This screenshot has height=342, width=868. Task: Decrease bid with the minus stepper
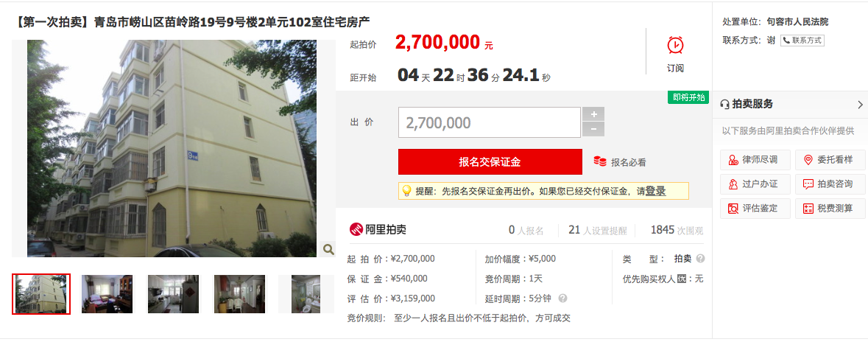pos(593,129)
